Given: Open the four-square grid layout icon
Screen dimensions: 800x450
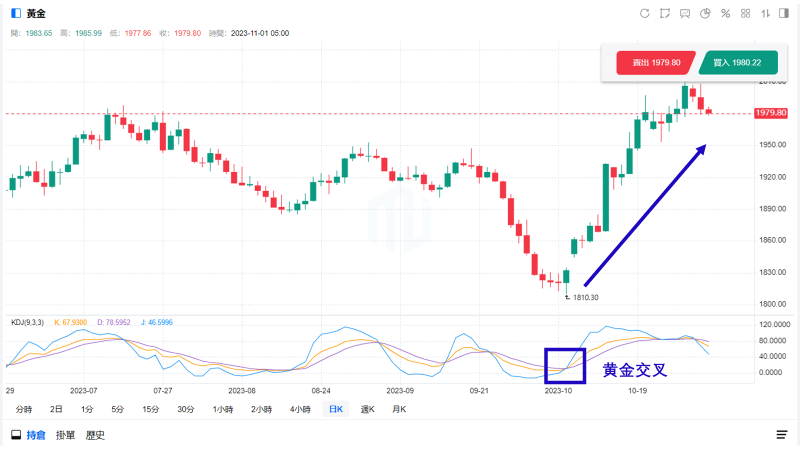Looking at the screenshot, I should coord(745,13).
